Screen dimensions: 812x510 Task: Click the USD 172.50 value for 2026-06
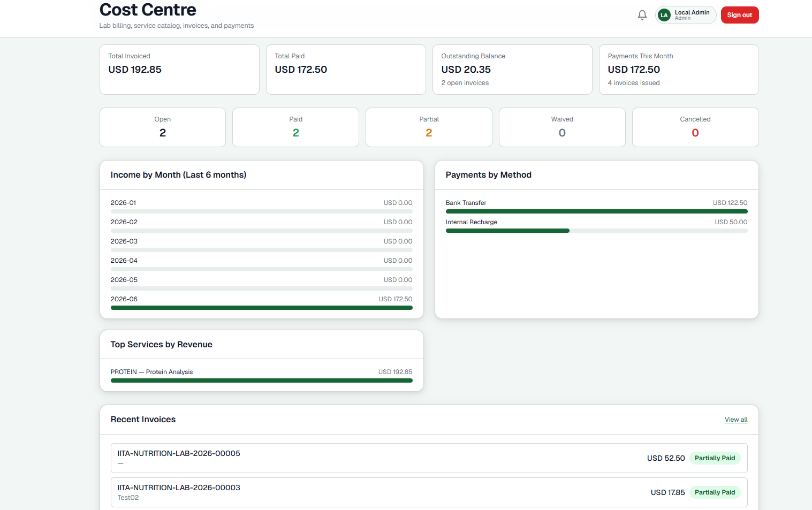[396, 299]
